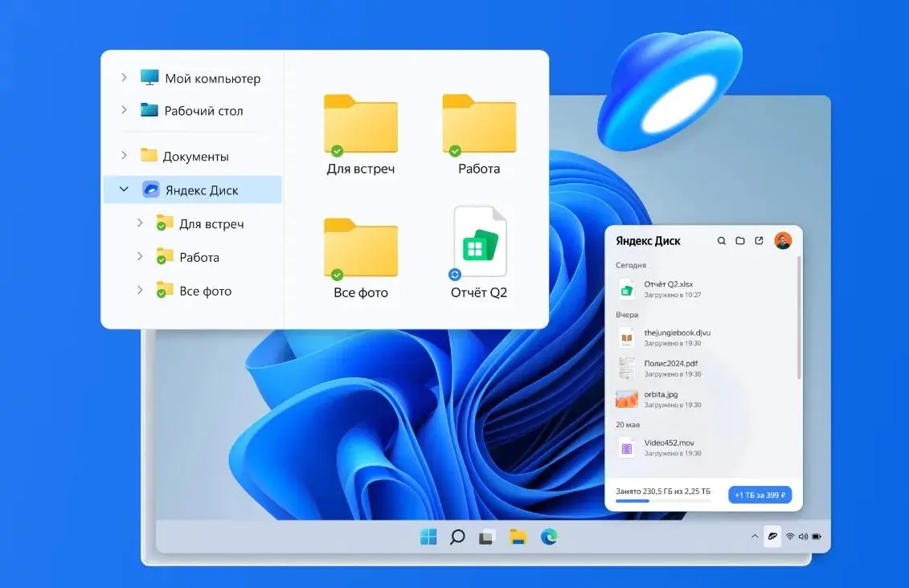909x588 pixels.
Task: Open Task View on the taskbar
Action: click(x=486, y=537)
